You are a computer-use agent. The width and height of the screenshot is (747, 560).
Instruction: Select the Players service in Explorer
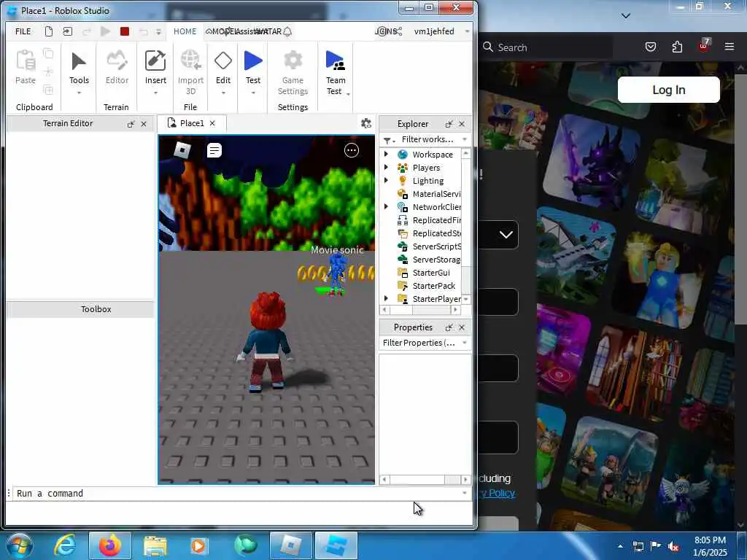coord(425,168)
